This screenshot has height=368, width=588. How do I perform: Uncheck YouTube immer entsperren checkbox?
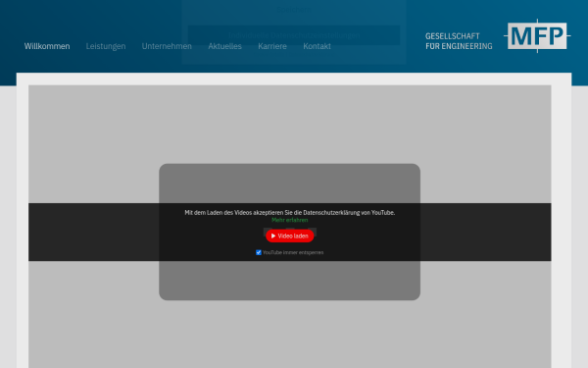tap(259, 252)
